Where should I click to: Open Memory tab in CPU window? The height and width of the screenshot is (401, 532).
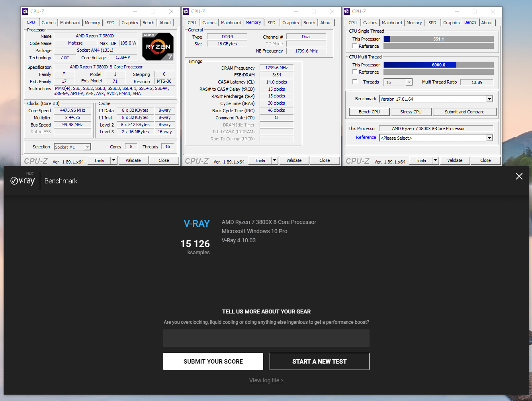pyautogui.click(x=92, y=23)
